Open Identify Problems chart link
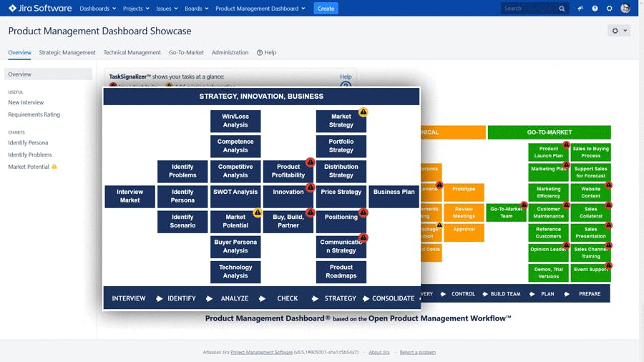644x362 pixels. 30,155
